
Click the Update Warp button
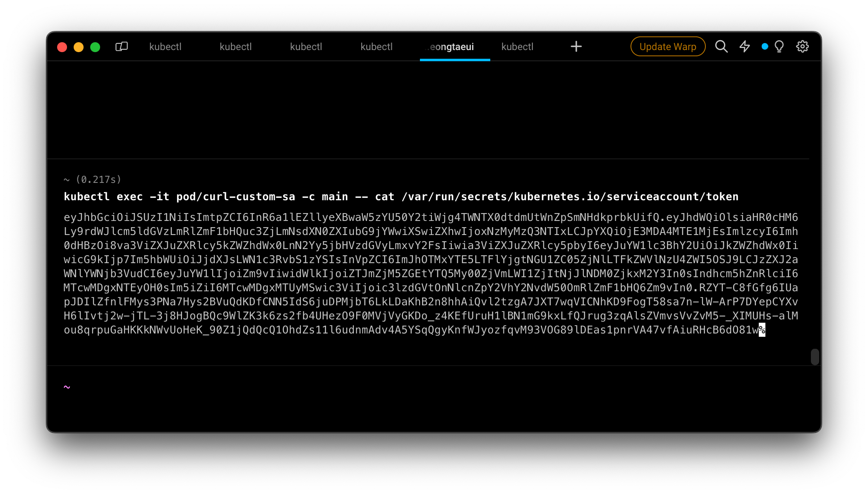point(667,46)
